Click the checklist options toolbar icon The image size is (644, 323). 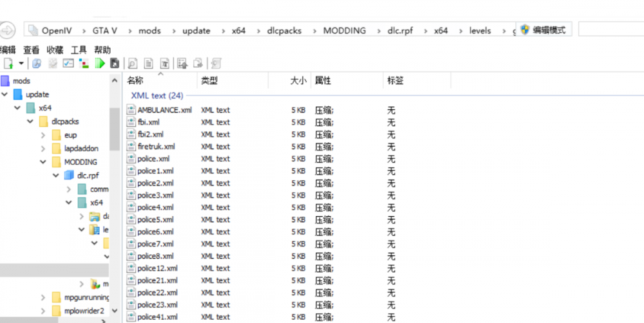[x=68, y=63]
